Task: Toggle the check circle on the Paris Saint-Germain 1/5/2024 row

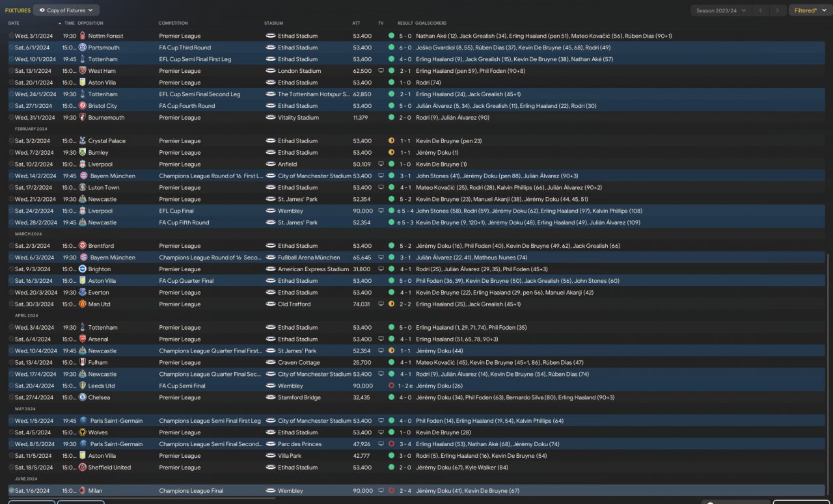Action: pos(12,421)
